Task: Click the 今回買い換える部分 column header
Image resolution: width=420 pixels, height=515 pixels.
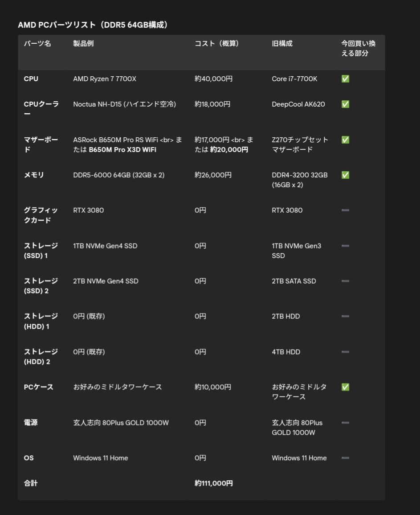Action: point(358,48)
